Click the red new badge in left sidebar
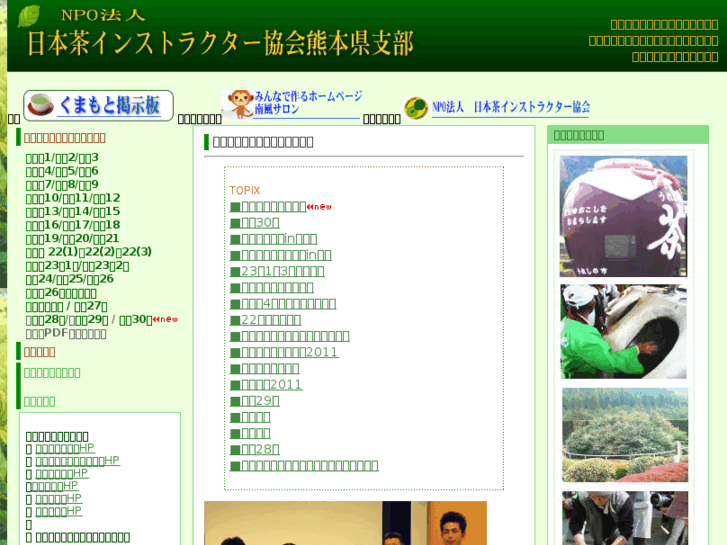 (166, 319)
